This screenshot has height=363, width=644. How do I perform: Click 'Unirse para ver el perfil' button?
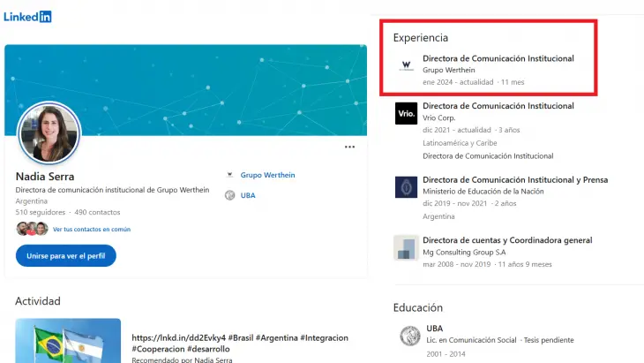point(65,256)
